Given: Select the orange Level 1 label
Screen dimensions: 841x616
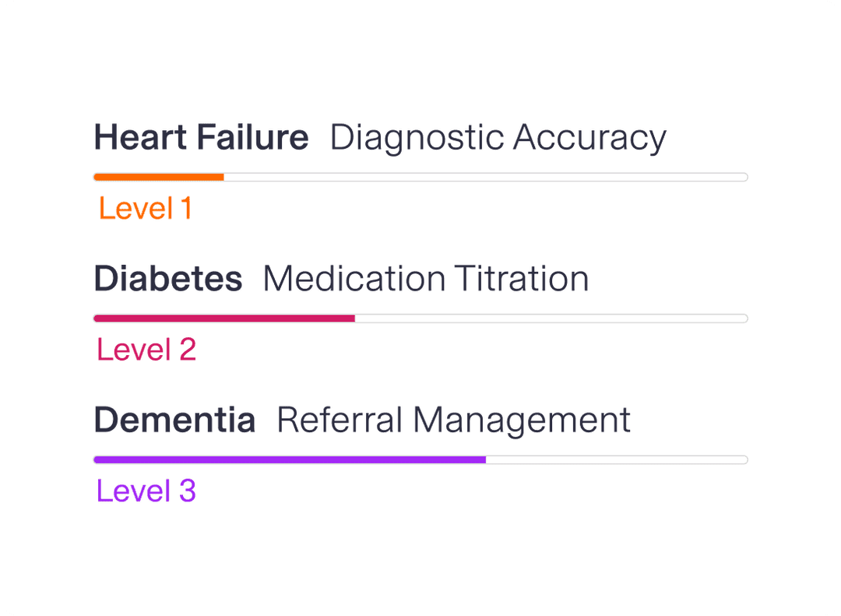Looking at the screenshot, I should coord(145,209).
